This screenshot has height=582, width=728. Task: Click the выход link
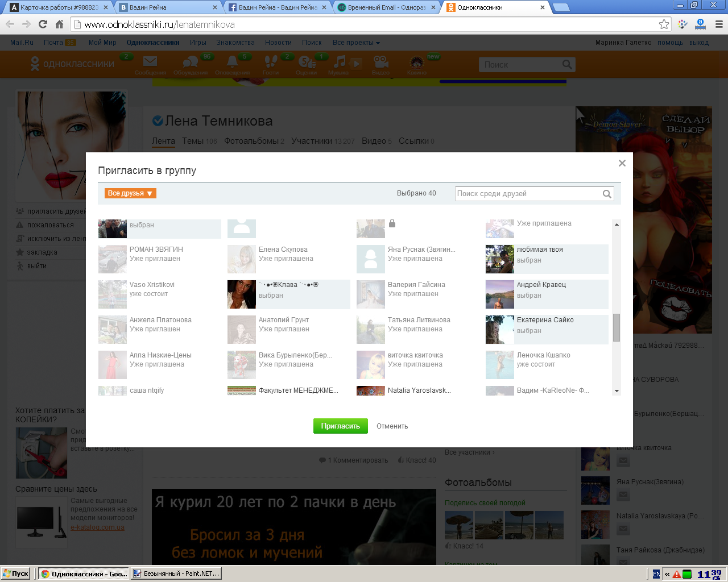[699, 43]
